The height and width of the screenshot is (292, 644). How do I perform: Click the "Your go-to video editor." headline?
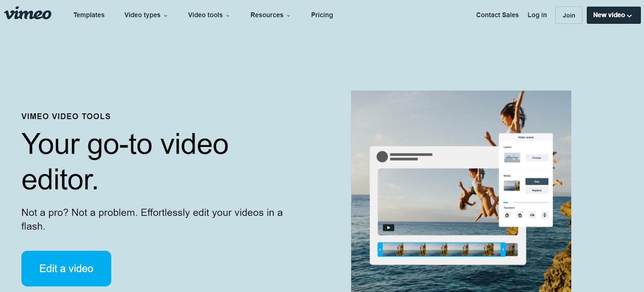125,162
